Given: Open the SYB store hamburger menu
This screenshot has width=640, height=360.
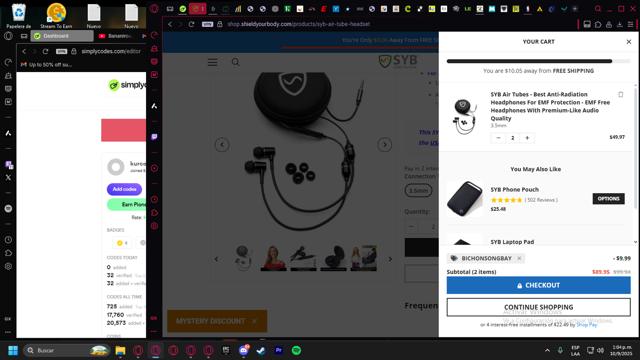Looking at the screenshot, I should 212,62.
